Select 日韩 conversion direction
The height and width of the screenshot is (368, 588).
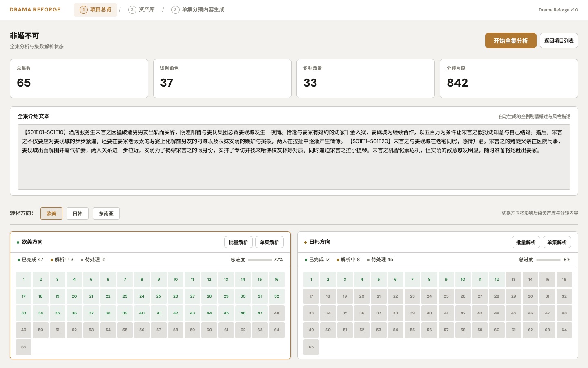78,213
